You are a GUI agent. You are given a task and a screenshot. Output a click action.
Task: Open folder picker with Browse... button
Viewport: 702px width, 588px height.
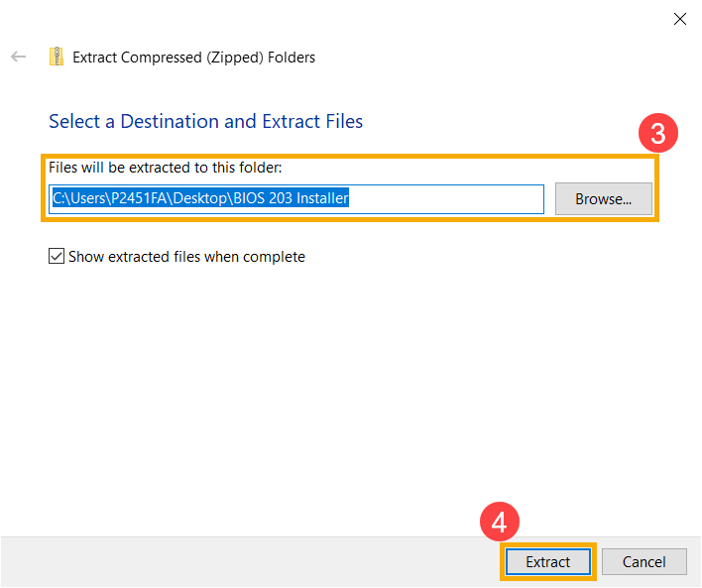pyautogui.click(x=604, y=199)
